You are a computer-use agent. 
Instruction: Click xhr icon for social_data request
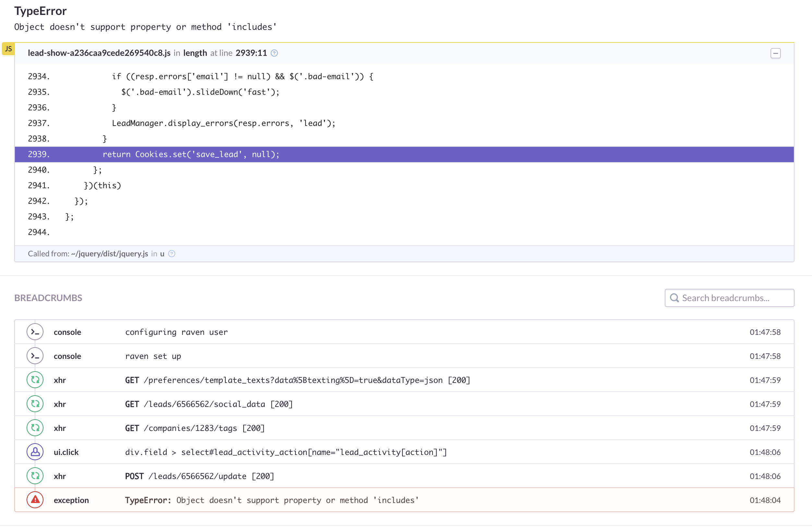[x=35, y=404]
